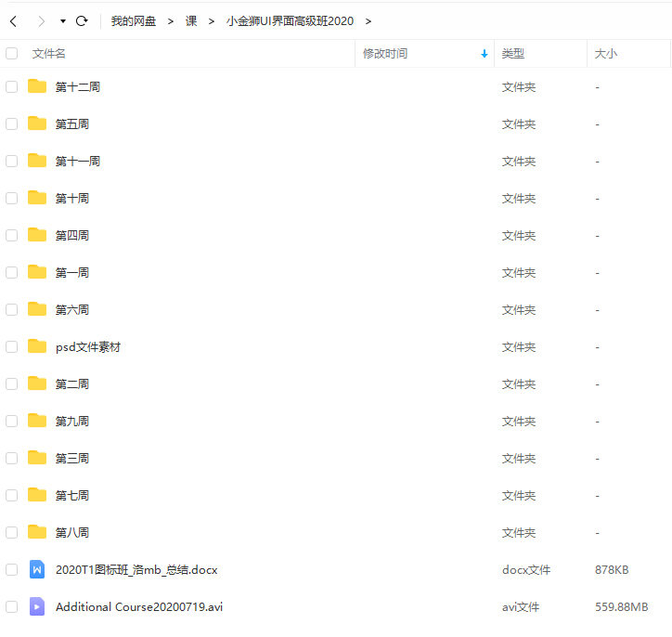Check the box for the docx file
The height and width of the screenshot is (637, 672).
click(x=11, y=570)
